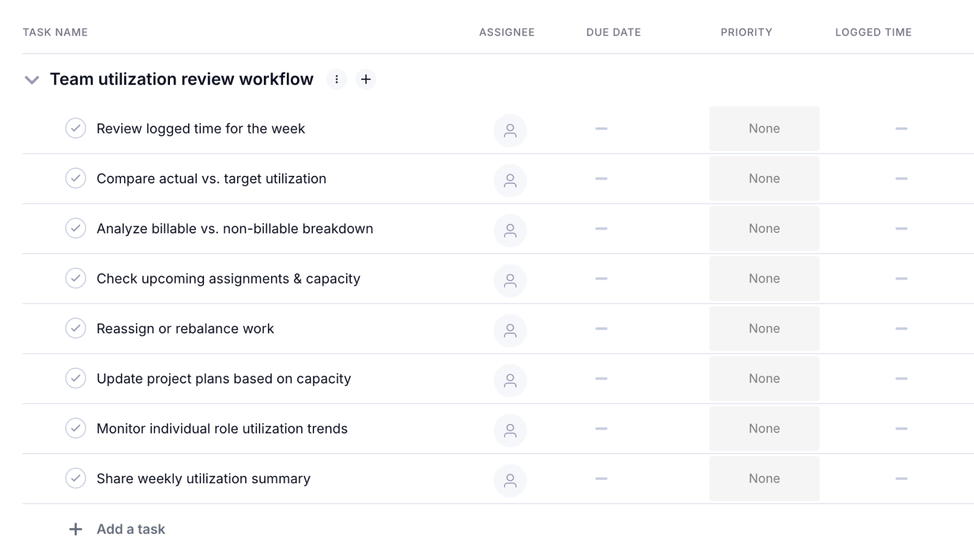Click Add a task
This screenshot has height=560, width=974.
[x=131, y=529]
